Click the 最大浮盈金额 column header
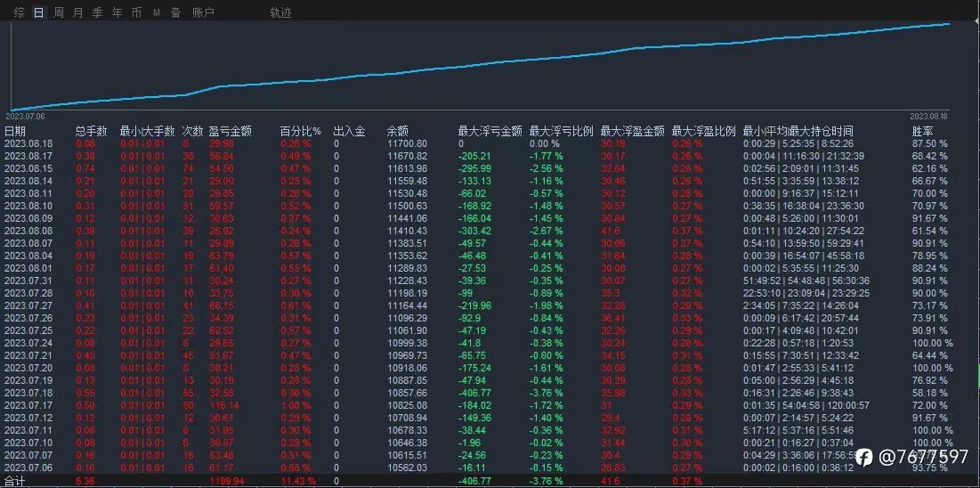This screenshot has width=980, height=488. tap(633, 132)
